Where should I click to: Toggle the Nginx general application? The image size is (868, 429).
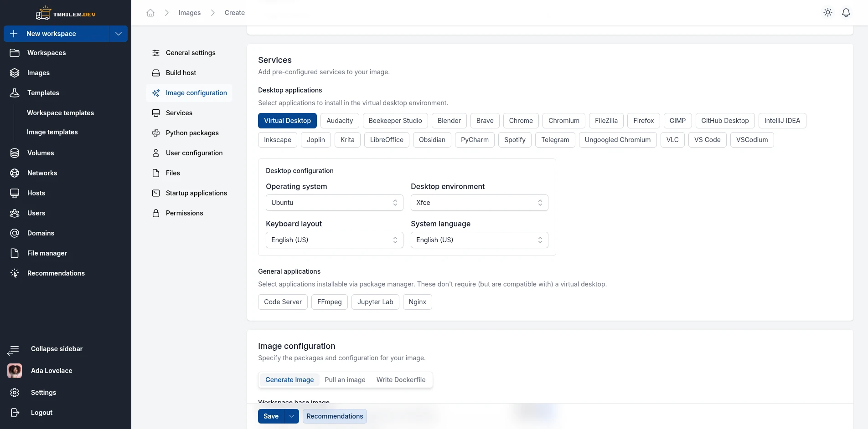(418, 302)
